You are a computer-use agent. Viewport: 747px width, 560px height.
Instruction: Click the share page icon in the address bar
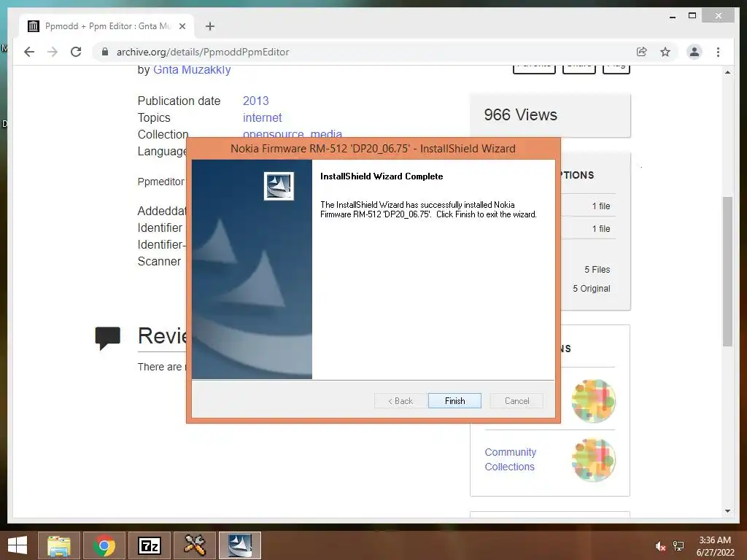click(x=642, y=52)
